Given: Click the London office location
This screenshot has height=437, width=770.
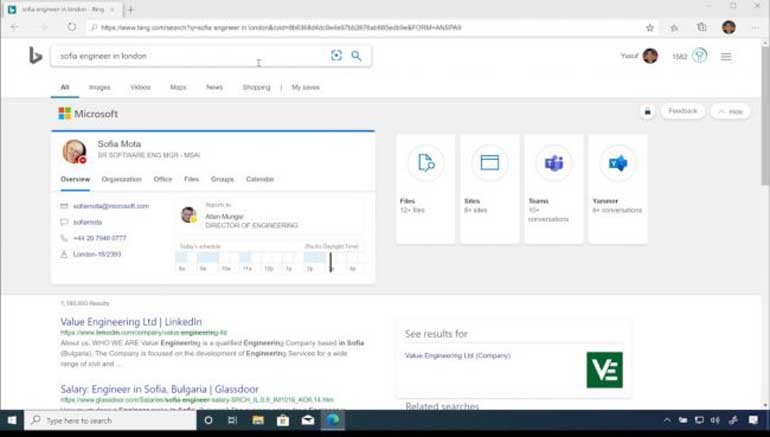Looking at the screenshot, I should [97, 254].
